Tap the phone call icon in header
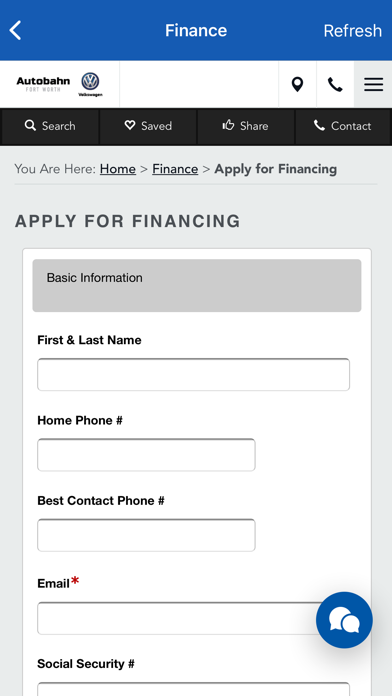 point(335,84)
